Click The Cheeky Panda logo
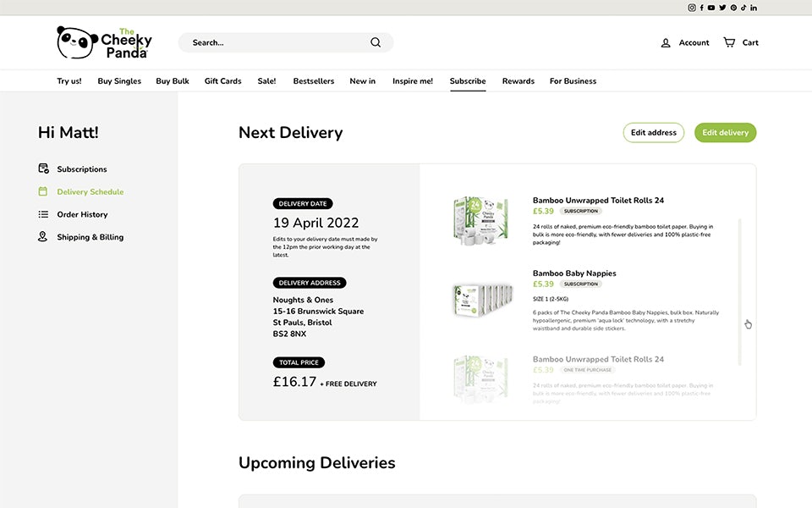The height and width of the screenshot is (508, 812). pyautogui.click(x=104, y=42)
